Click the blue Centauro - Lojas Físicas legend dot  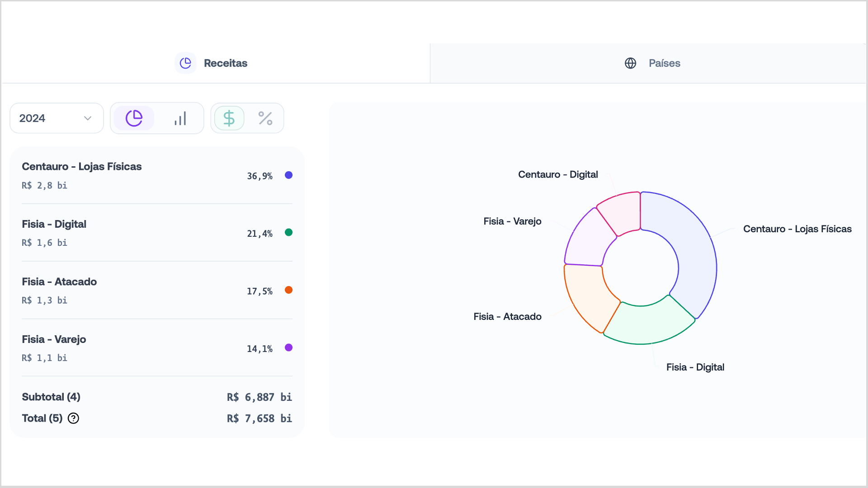point(288,175)
